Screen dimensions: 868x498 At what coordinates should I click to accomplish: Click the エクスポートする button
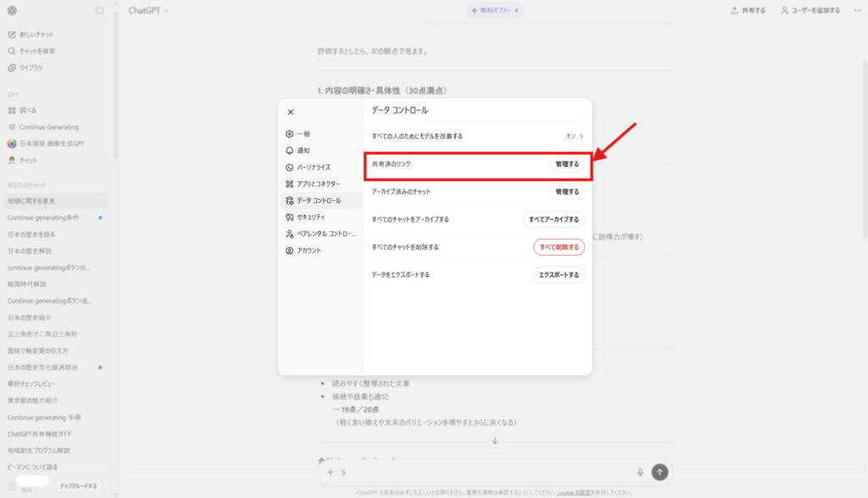(559, 275)
